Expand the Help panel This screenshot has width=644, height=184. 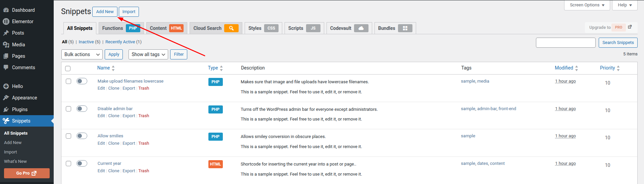[625, 5]
